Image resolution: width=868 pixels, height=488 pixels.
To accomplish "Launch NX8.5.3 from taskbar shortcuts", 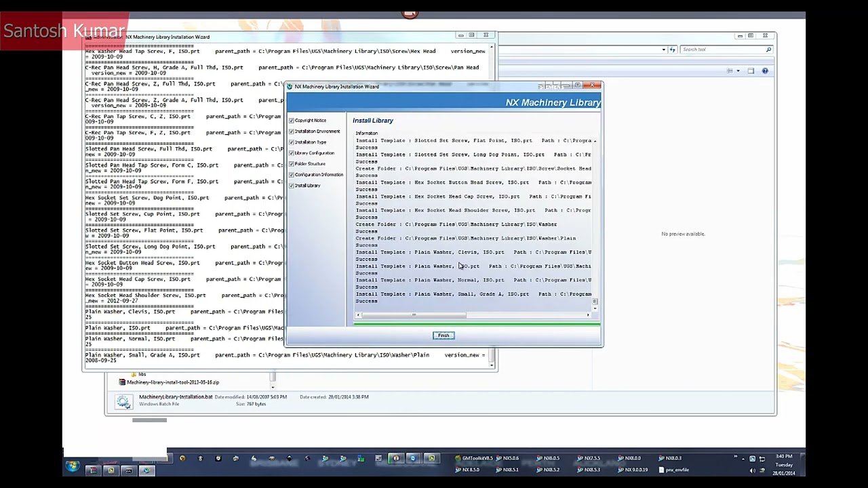I will coord(588,470).
